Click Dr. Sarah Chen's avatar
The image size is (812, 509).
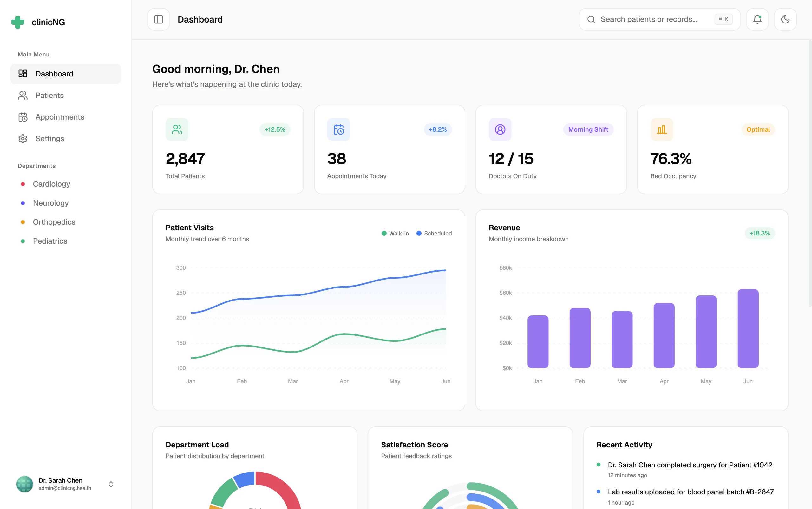(x=24, y=484)
